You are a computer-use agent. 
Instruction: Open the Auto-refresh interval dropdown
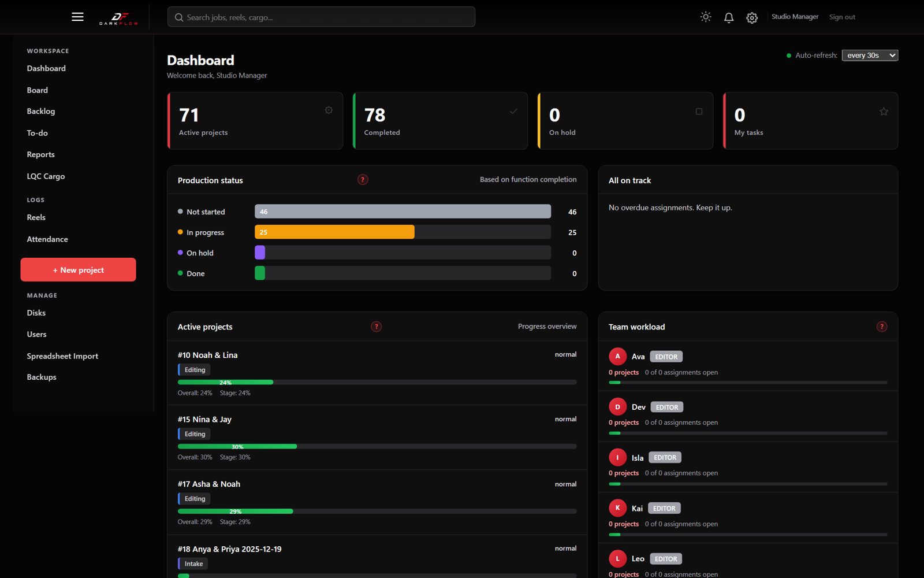(870, 55)
